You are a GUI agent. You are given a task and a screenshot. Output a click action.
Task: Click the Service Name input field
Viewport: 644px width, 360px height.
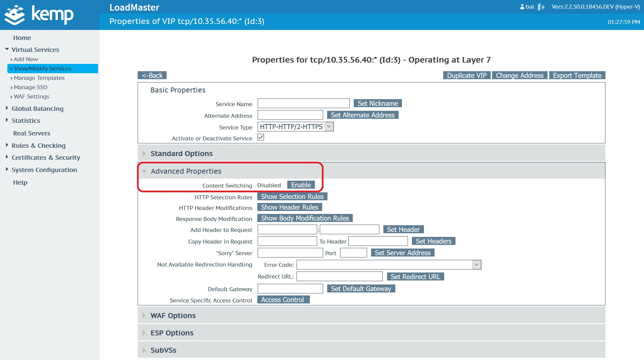point(303,103)
